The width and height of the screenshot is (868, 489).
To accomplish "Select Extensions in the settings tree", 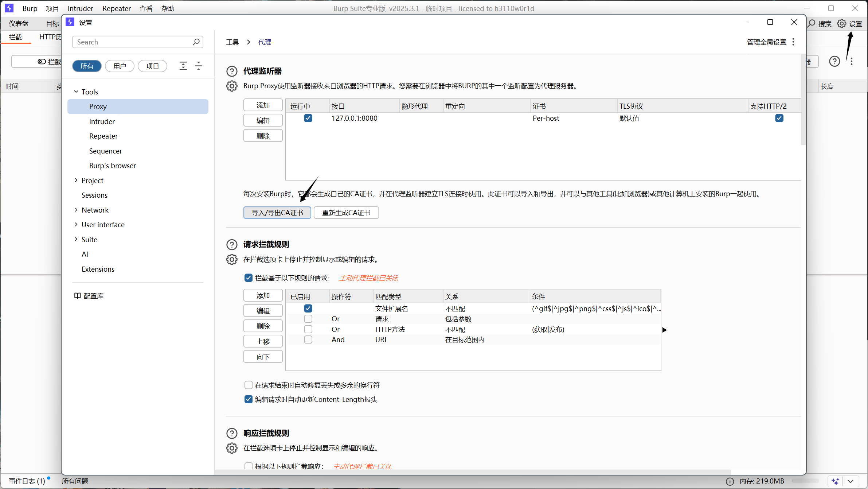I will pos(98,269).
